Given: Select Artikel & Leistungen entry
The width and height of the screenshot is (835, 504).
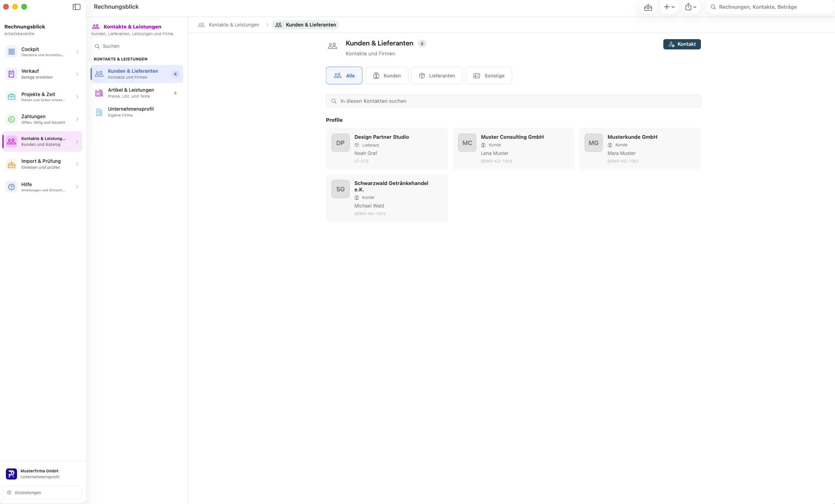Looking at the screenshot, I should tap(137, 93).
